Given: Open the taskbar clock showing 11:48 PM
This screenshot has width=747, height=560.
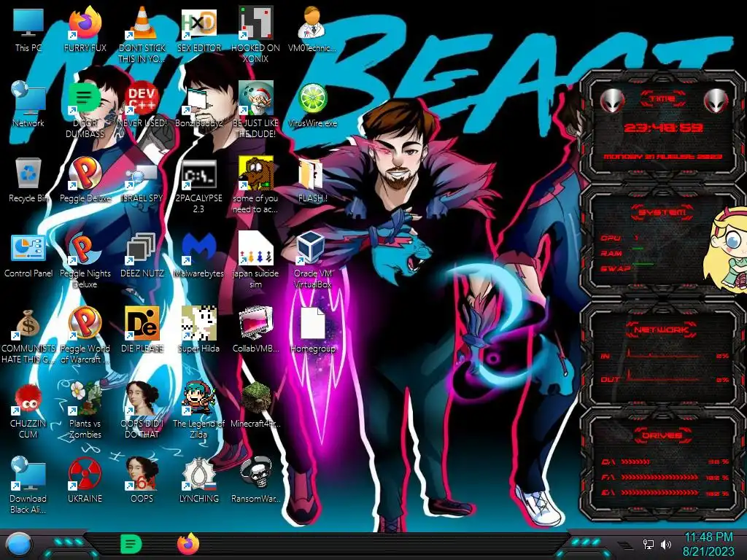Looking at the screenshot, I should click(708, 544).
